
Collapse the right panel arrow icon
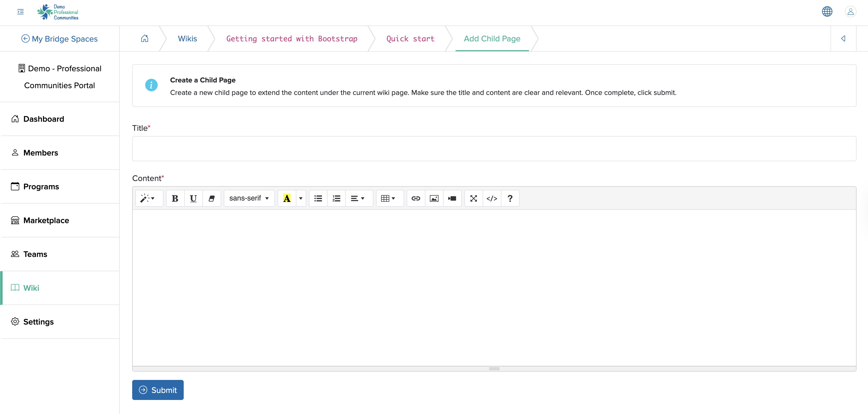coord(843,38)
